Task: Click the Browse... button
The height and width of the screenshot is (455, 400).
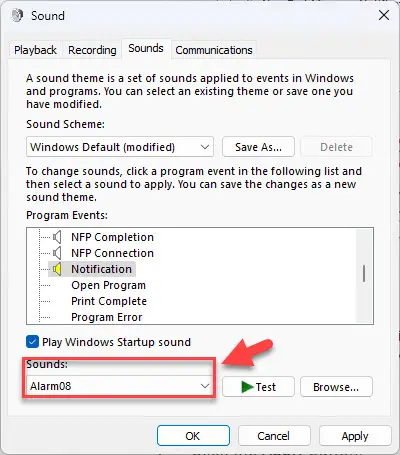Action: (x=336, y=387)
